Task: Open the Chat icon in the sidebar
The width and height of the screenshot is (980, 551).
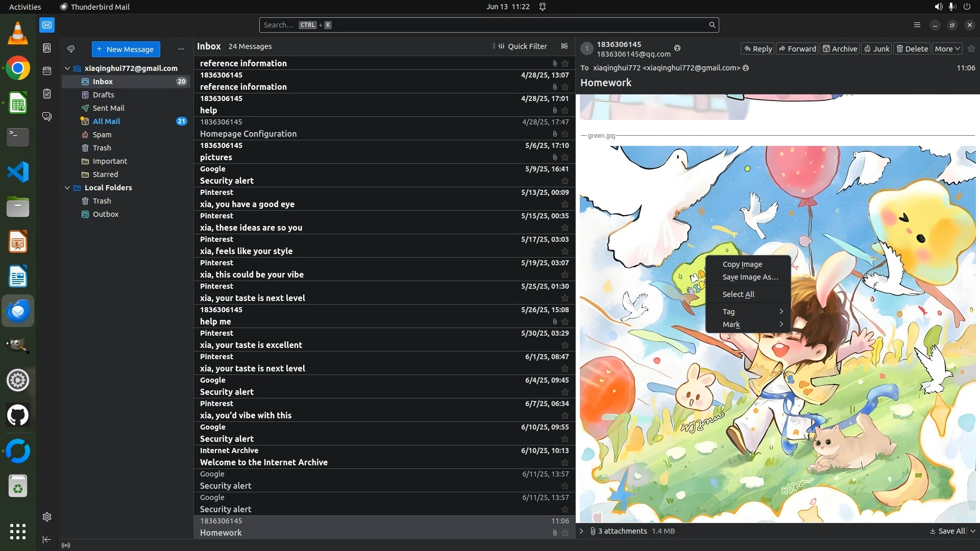Action: (x=47, y=117)
